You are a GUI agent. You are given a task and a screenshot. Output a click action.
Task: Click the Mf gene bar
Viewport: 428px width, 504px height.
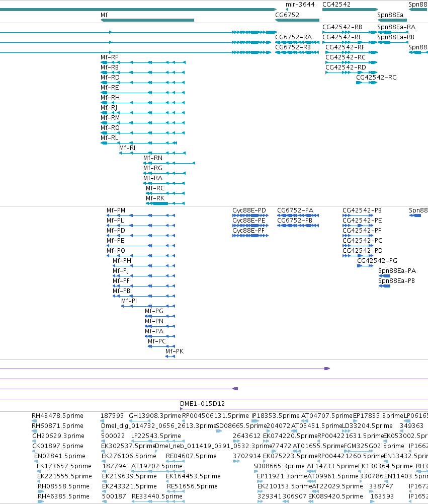pos(147,20)
